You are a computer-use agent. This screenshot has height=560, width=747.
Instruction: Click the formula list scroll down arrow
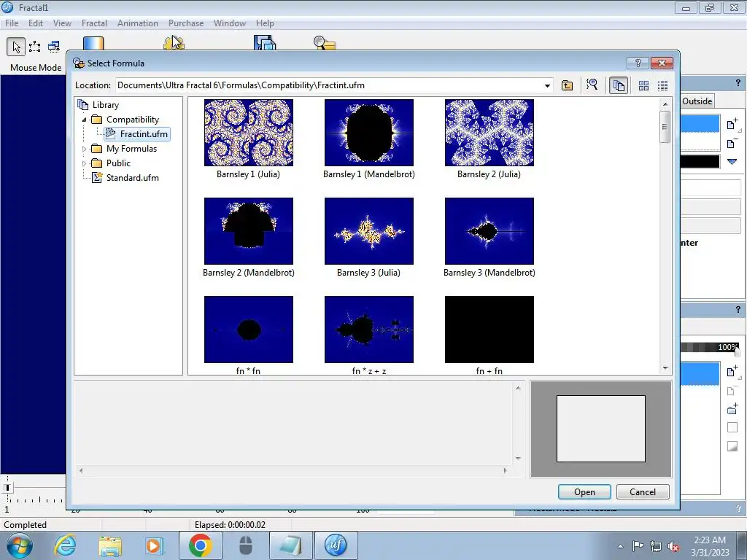coord(665,368)
